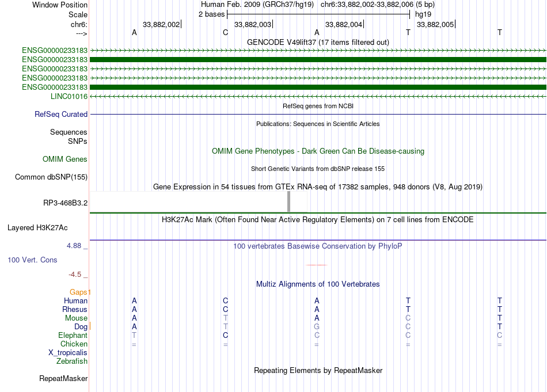Click the 100 Vert. Cons track label
This screenshot has width=547, height=392.
click(x=32, y=260)
